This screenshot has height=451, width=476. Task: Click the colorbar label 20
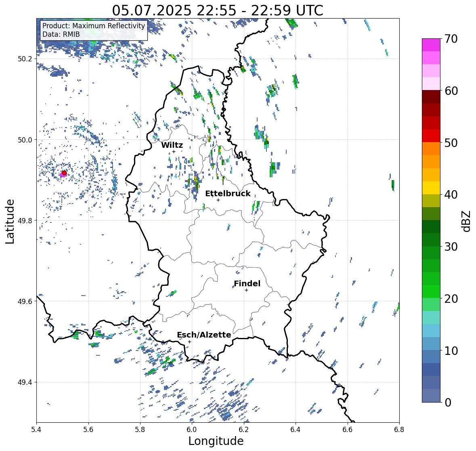tap(451, 299)
